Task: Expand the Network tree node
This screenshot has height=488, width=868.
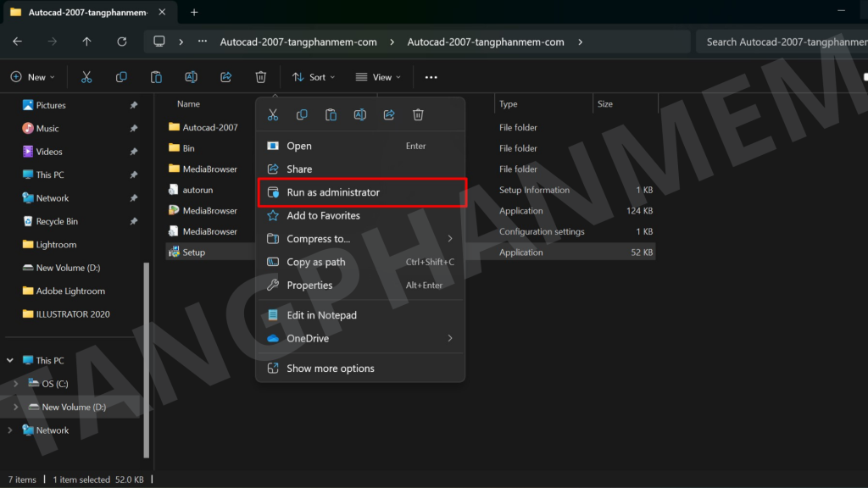Action: [10, 430]
